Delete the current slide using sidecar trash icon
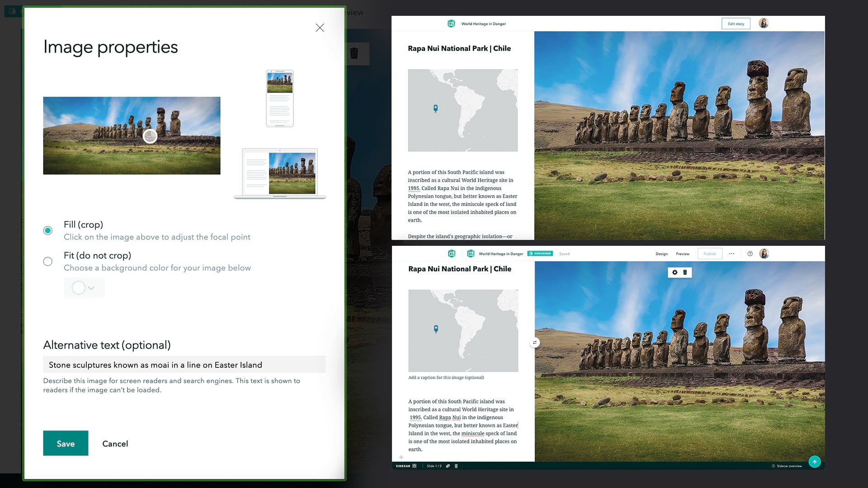868x488 pixels. click(456, 466)
